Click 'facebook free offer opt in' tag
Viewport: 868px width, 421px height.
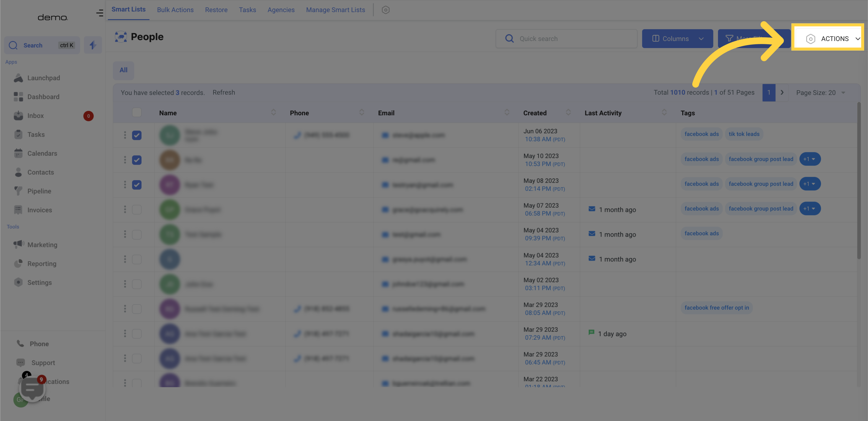(x=717, y=308)
